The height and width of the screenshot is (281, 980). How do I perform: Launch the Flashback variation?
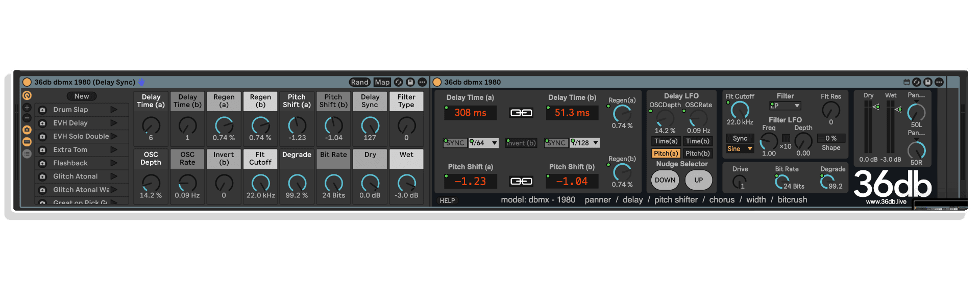pyautogui.click(x=114, y=163)
